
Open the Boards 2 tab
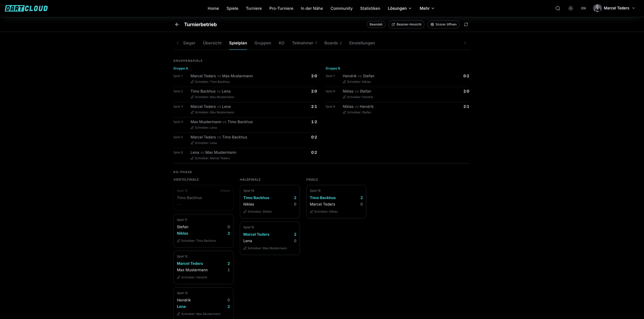pos(333,43)
